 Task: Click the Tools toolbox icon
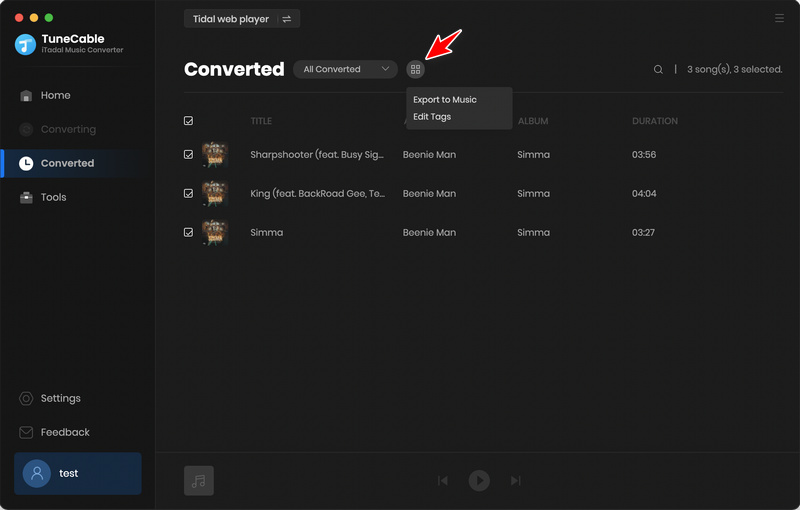[26, 197]
